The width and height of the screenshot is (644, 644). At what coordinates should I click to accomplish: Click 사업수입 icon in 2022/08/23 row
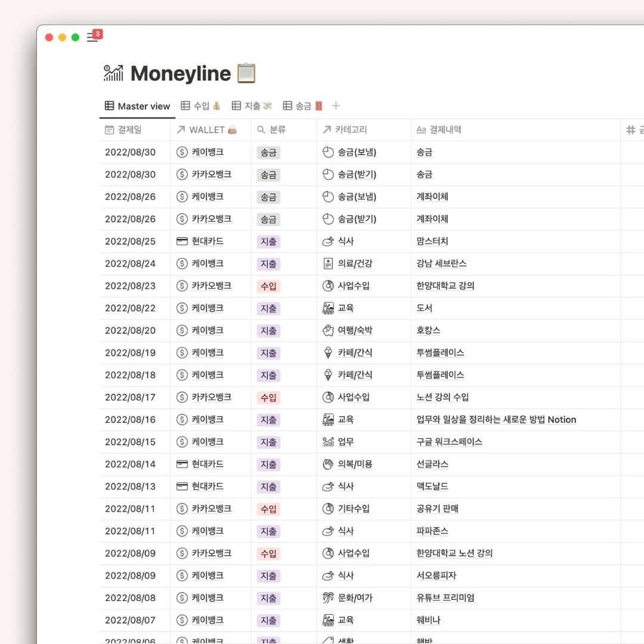pos(328,286)
